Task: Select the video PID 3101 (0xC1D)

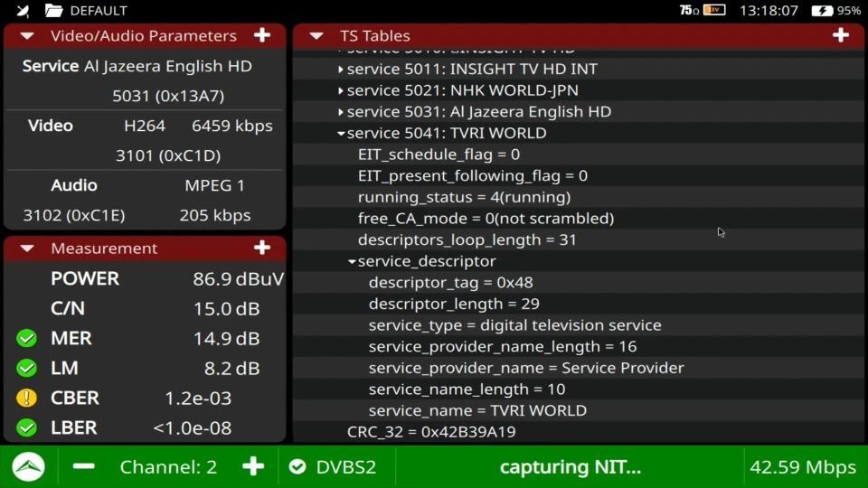Action: (x=168, y=155)
